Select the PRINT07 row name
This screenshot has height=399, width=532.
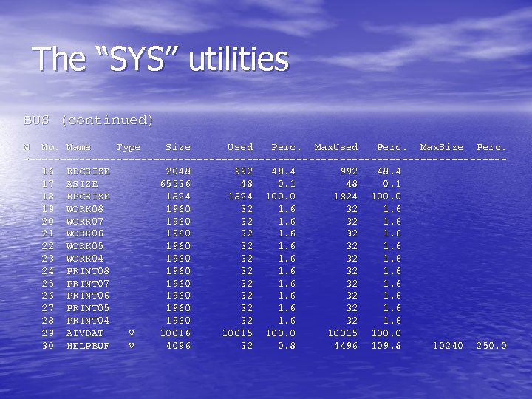pos(88,284)
